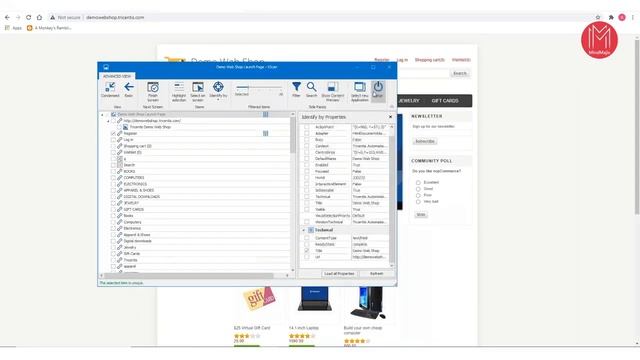Click the Finish Screen icon
Screen dimensions: 640x360
pos(153,87)
